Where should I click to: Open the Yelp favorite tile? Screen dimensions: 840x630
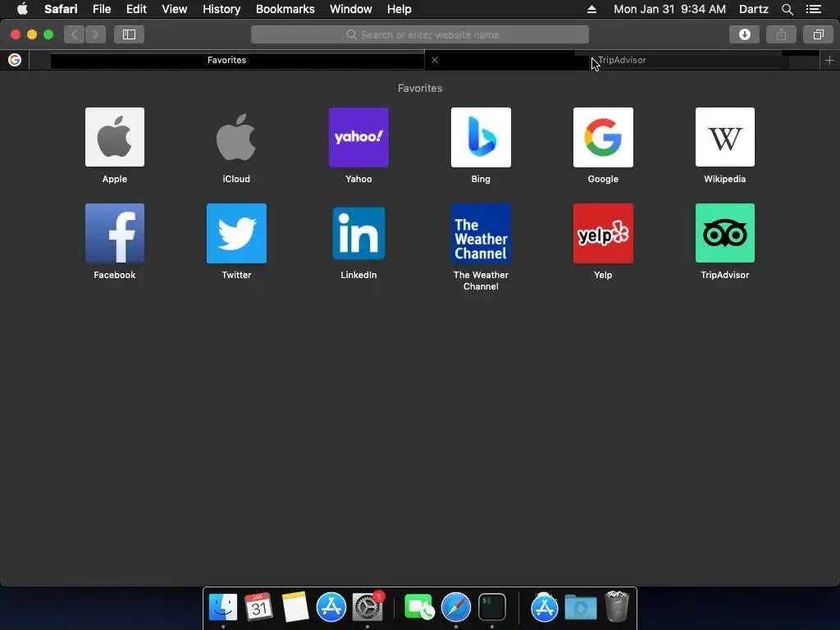pos(603,233)
